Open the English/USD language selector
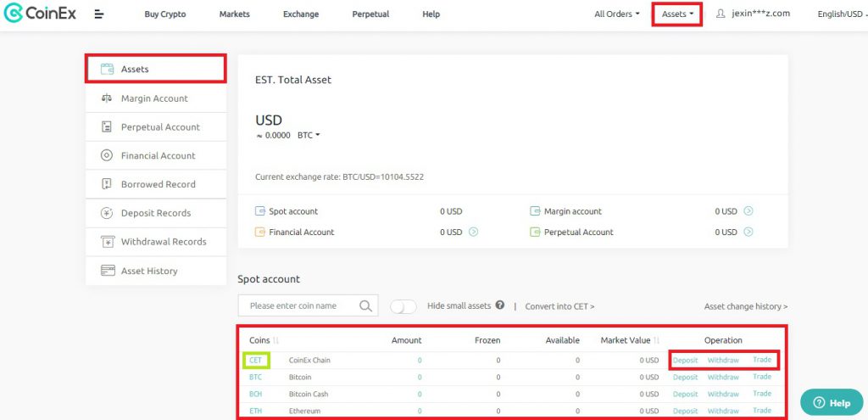868x420 pixels. pyautogui.click(x=842, y=14)
